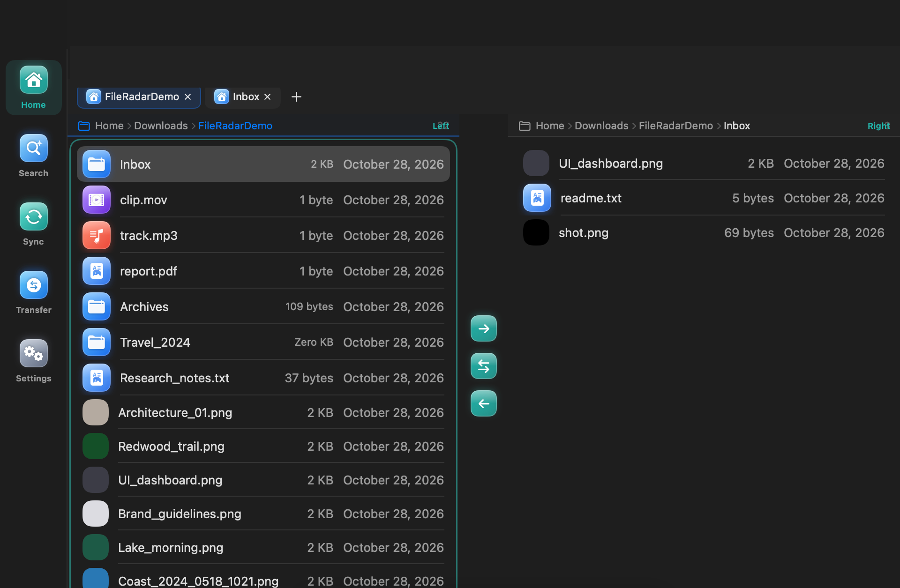This screenshot has width=900, height=588.
Task: Open the Transfer section in sidebar
Action: coord(33,293)
